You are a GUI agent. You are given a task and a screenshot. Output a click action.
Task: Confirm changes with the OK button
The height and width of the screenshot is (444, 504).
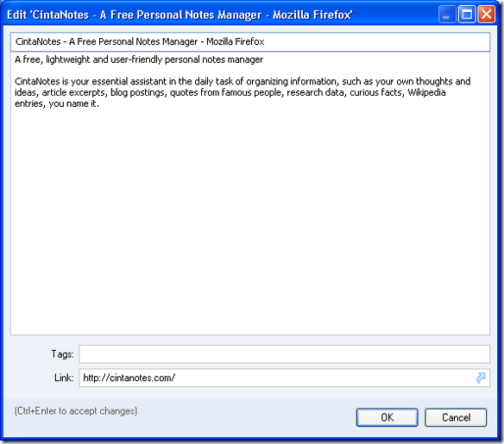(387, 417)
